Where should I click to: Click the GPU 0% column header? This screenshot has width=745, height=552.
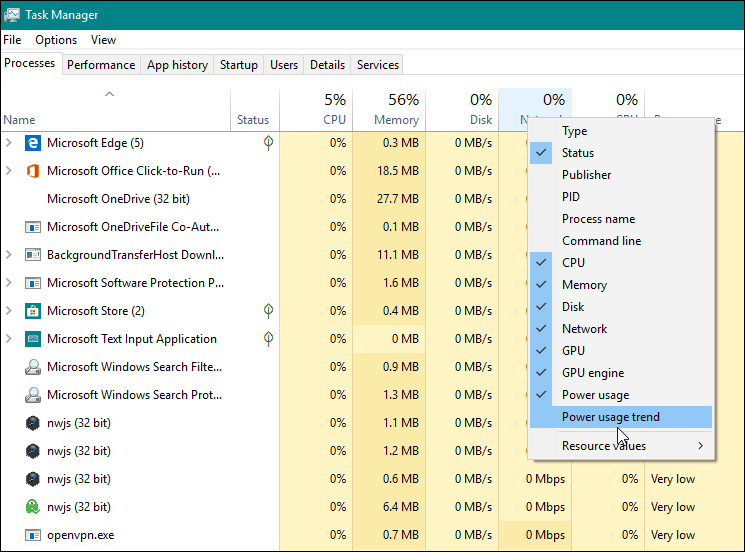pyautogui.click(x=609, y=102)
